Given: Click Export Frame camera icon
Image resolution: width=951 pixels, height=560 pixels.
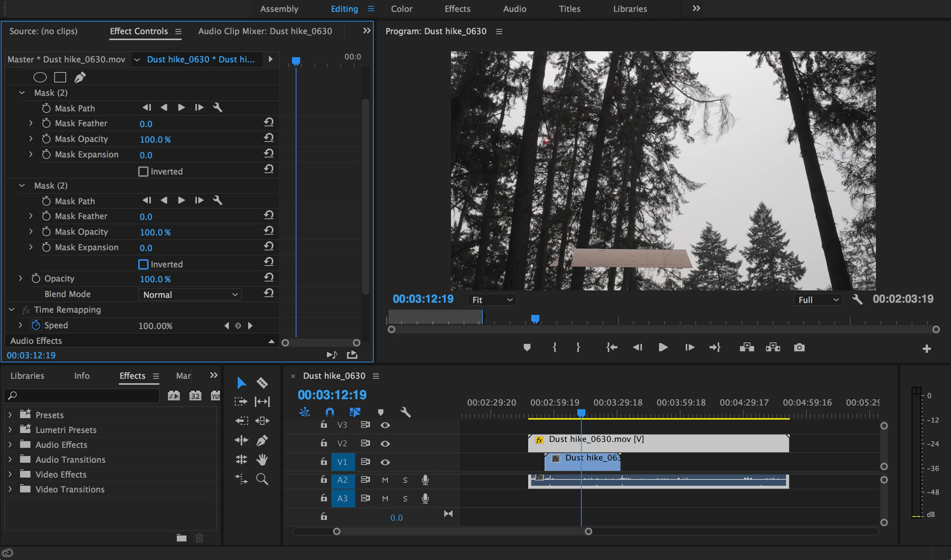Looking at the screenshot, I should point(799,347).
